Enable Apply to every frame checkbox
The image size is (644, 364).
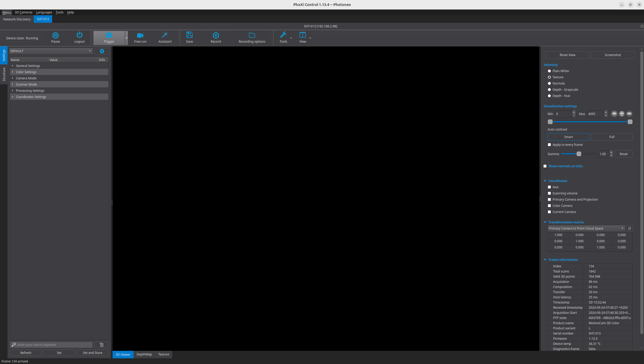point(549,145)
